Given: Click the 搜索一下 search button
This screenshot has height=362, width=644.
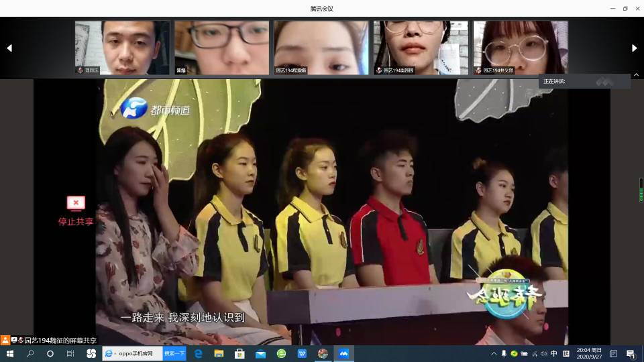Looking at the screenshot, I should (174, 353).
